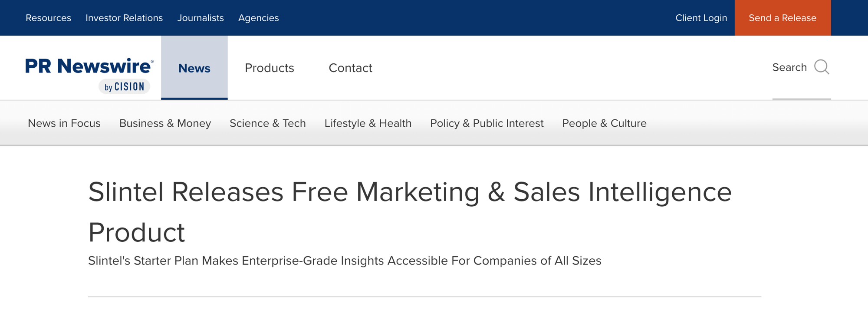This screenshot has width=868, height=310.
Task: Click Client Login
Action: (x=701, y=18)
